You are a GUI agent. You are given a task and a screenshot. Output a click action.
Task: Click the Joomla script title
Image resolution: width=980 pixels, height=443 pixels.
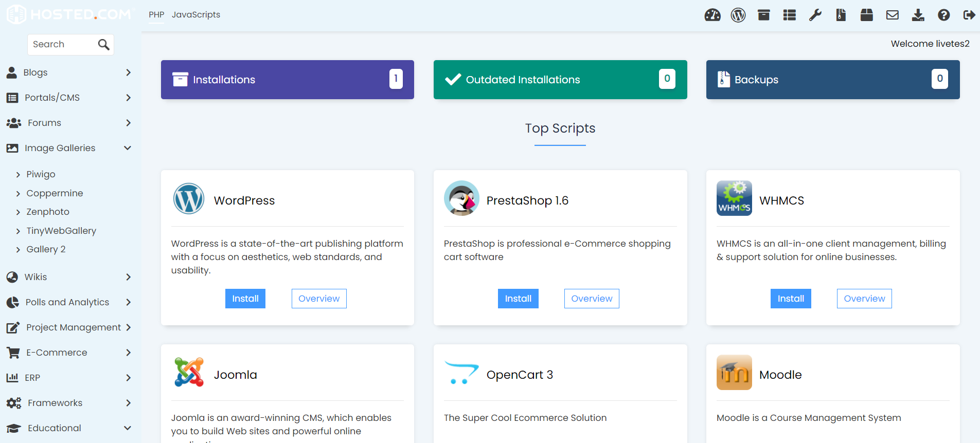235,375
